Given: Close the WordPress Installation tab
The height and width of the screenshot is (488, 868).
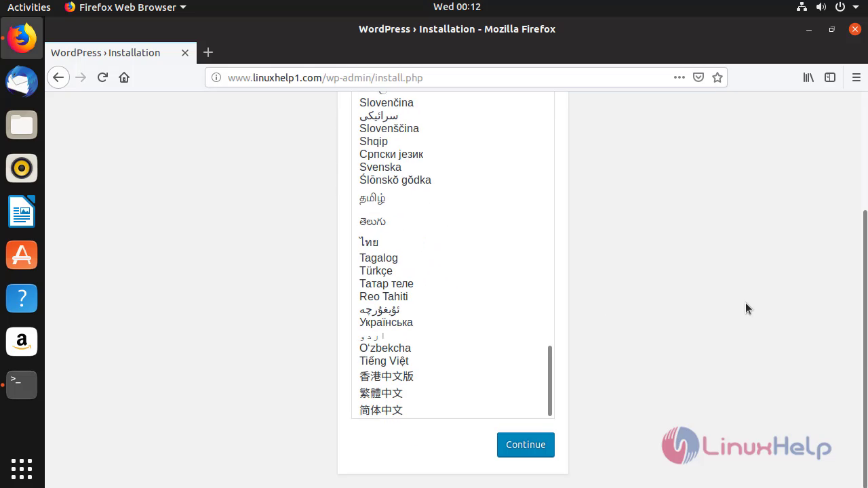Looking at the screenshot, I should (185, 52).
